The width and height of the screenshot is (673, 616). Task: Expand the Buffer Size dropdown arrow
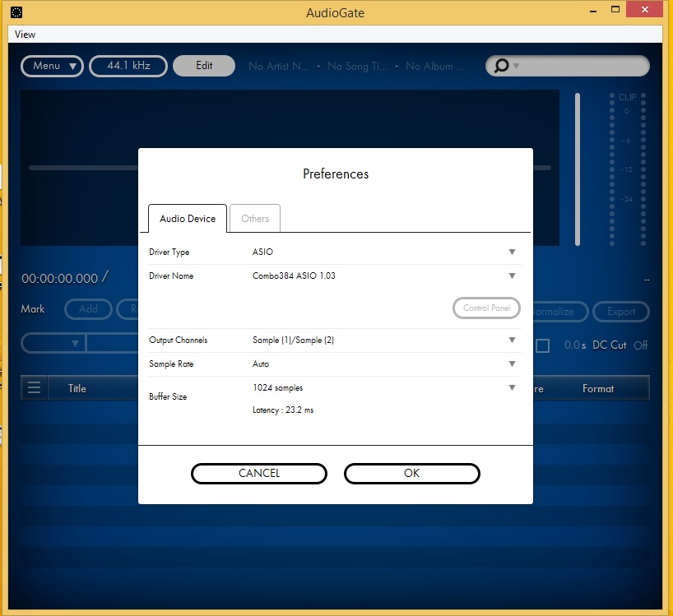[x=512, y=388]
